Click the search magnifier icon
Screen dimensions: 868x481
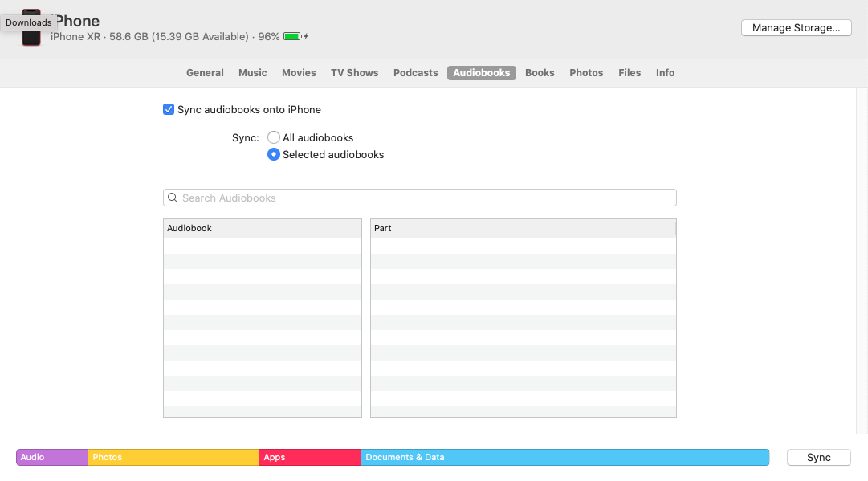coord(173,198)
